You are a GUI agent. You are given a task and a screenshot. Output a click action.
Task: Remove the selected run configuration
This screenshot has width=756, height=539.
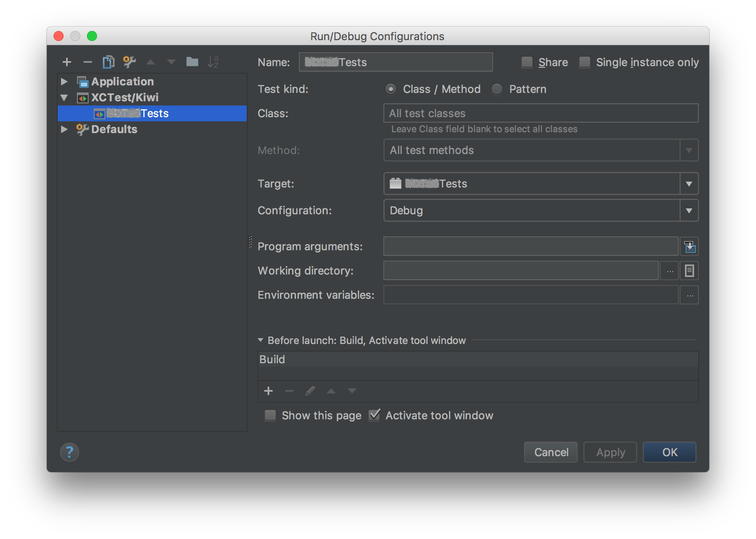tap(88, 62)
